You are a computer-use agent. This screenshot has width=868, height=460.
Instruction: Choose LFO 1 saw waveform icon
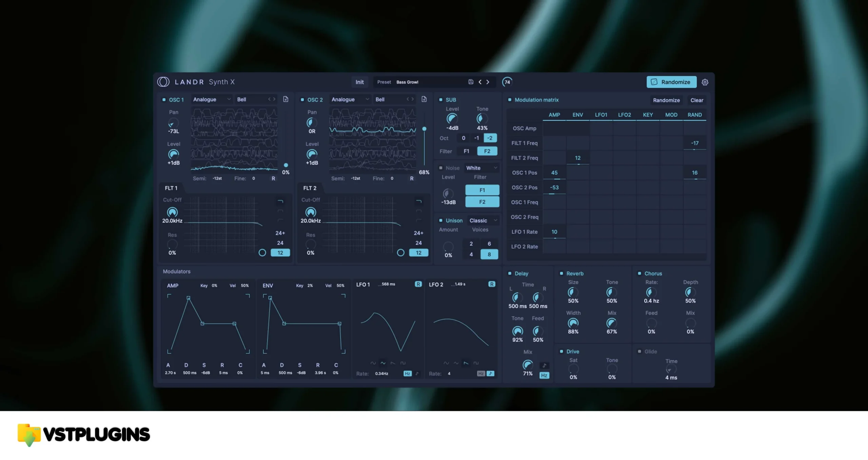point(393,363)
